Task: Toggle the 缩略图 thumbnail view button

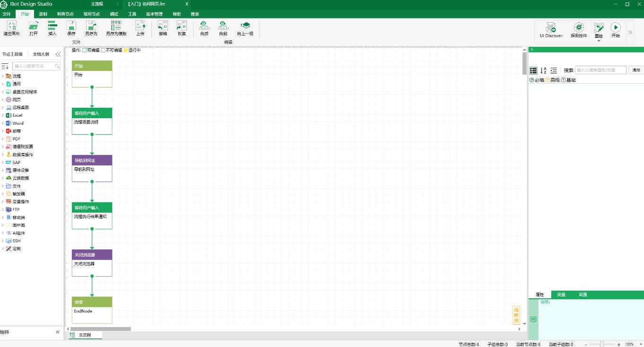Action: point(516,315)
